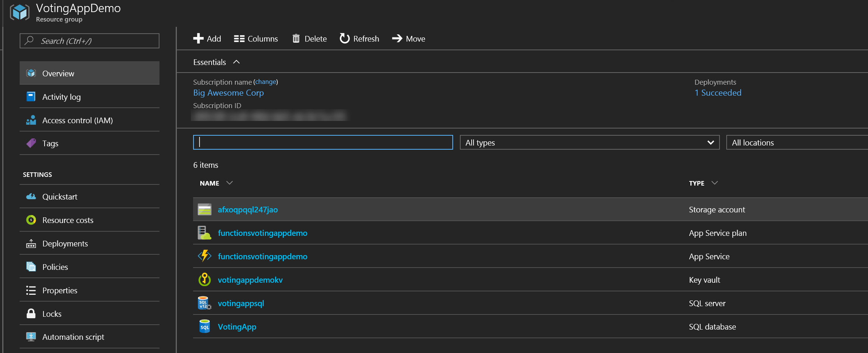The width and height of the screenshot is (868, 353).
Task: Click the Functions lightning bolt icon
Action: pyautogui.click(x=204, y=256)
